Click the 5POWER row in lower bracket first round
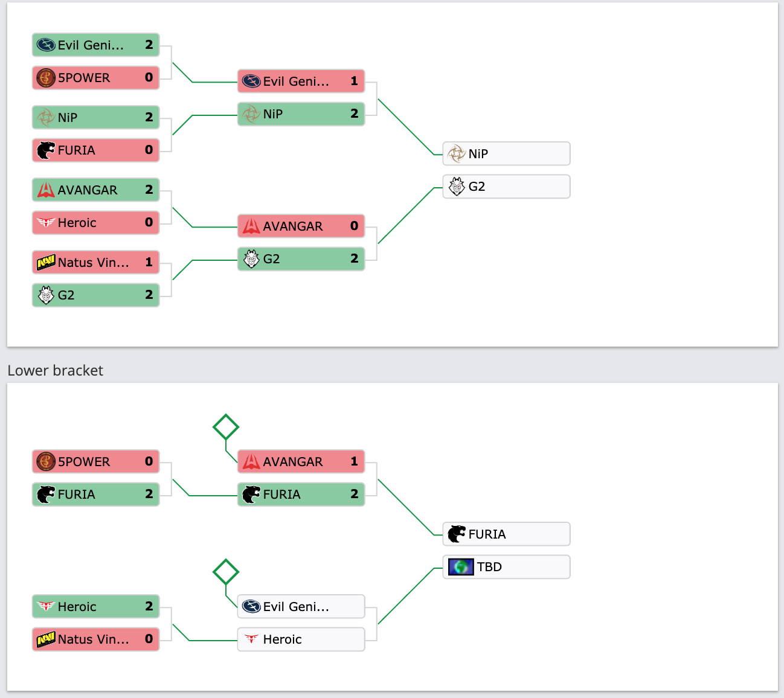Viewport: 784px width, 698px height. tap(96, 461)
